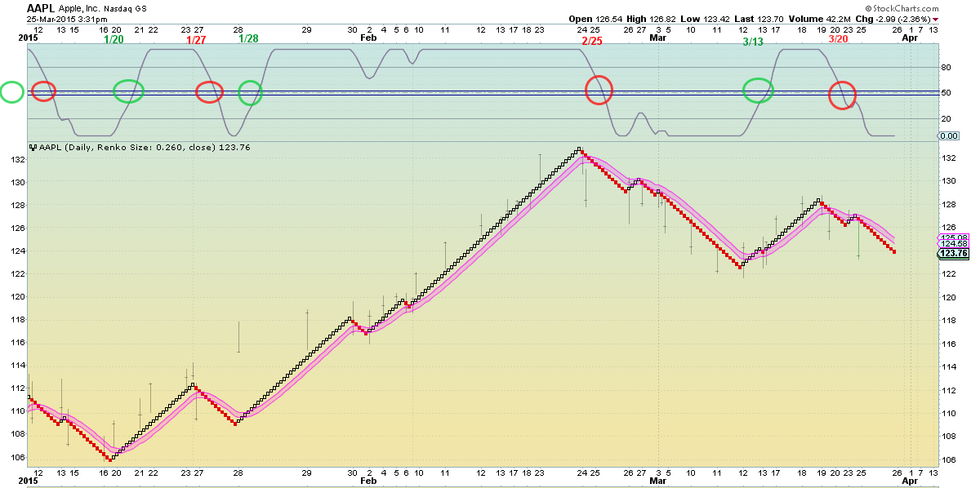This screenshot has width=980, height=488.
Task: Click the red down-arrow beside Chg percentage
Action: pyautogui.click(x=936, y=20)
